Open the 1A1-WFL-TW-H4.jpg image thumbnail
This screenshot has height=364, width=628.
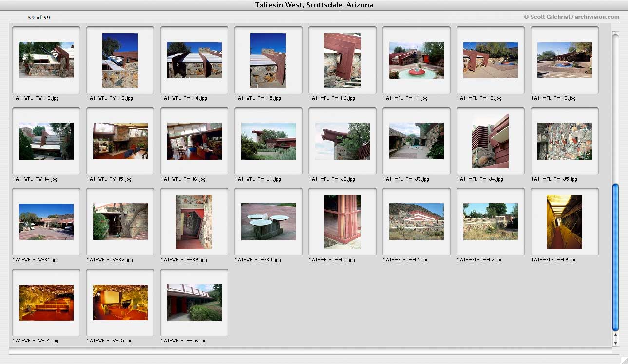(x=194, y=60)
